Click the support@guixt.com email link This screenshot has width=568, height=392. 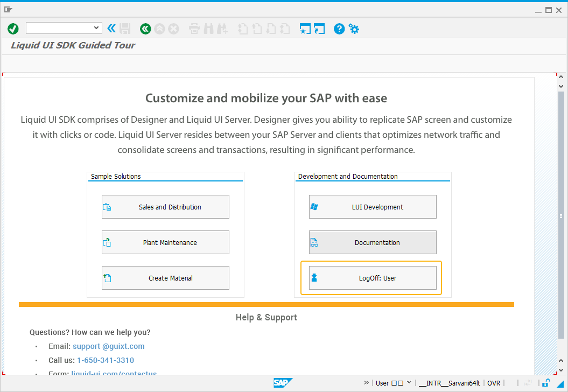pyautogui.click(x=109, y=346)
